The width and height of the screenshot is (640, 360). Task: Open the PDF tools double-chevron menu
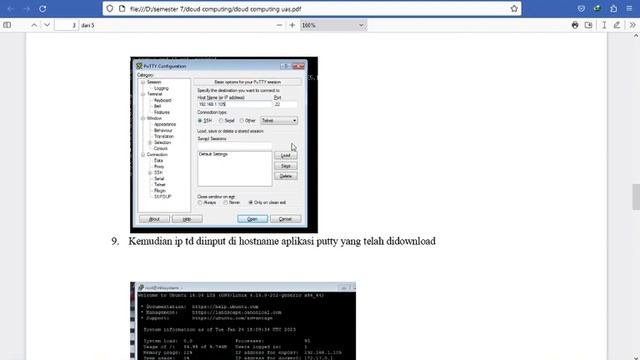(x=633, y=25)
